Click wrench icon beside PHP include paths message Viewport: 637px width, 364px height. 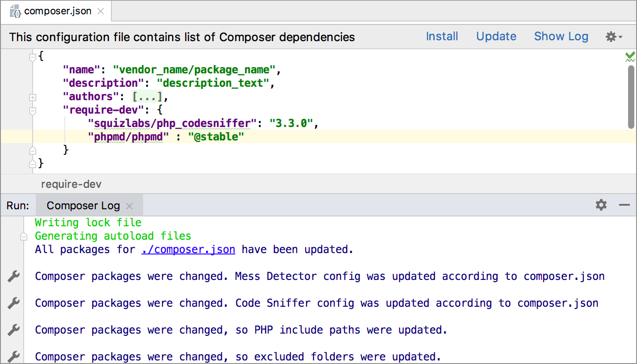14,330
